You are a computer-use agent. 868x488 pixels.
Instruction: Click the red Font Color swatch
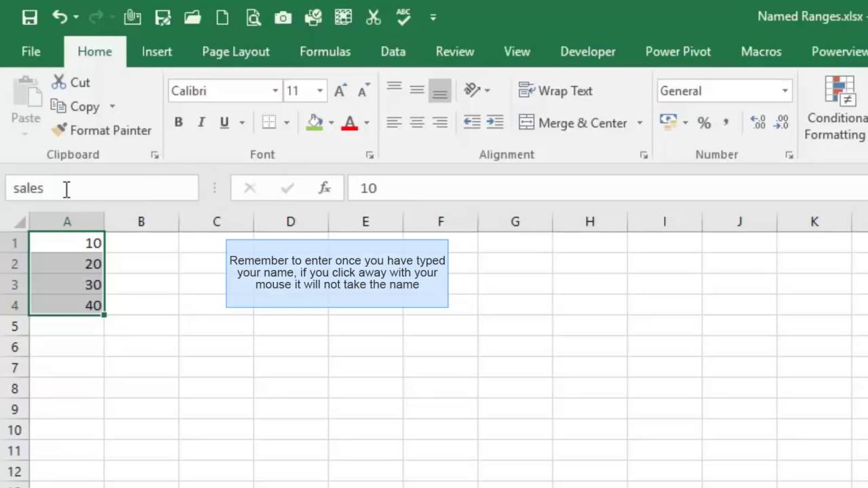pos(350,123)
